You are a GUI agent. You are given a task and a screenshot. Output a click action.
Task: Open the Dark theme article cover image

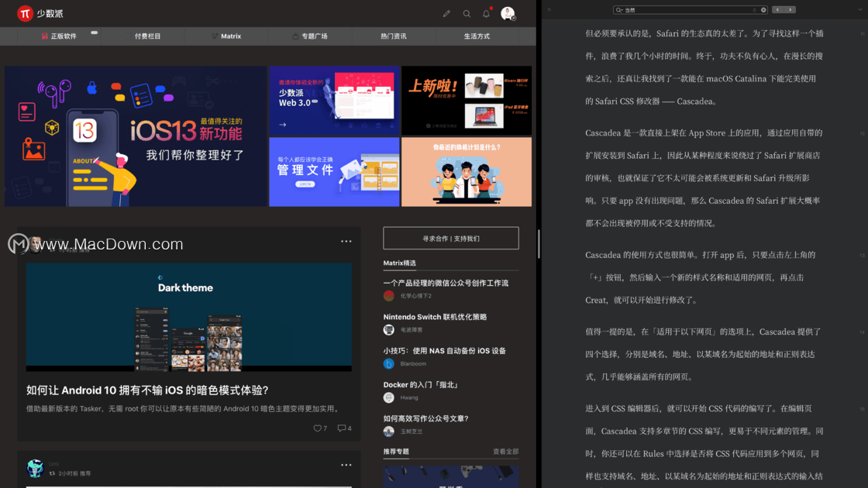[189, 317]
